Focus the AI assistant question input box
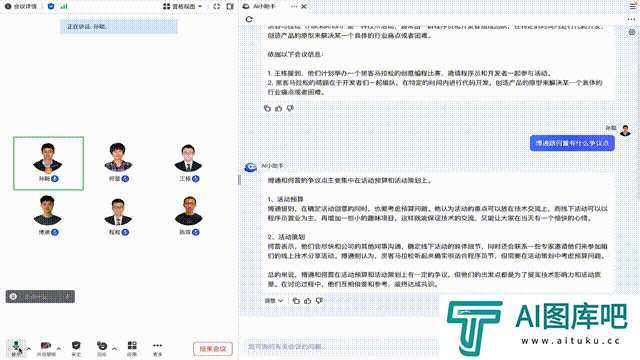This screenshot has width=640, height=360. pos(341,347)
